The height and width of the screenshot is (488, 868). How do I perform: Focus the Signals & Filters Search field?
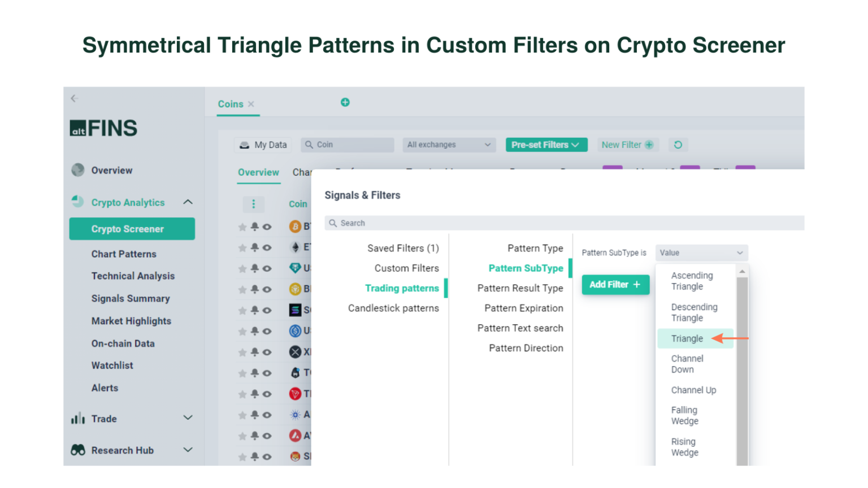564,223
